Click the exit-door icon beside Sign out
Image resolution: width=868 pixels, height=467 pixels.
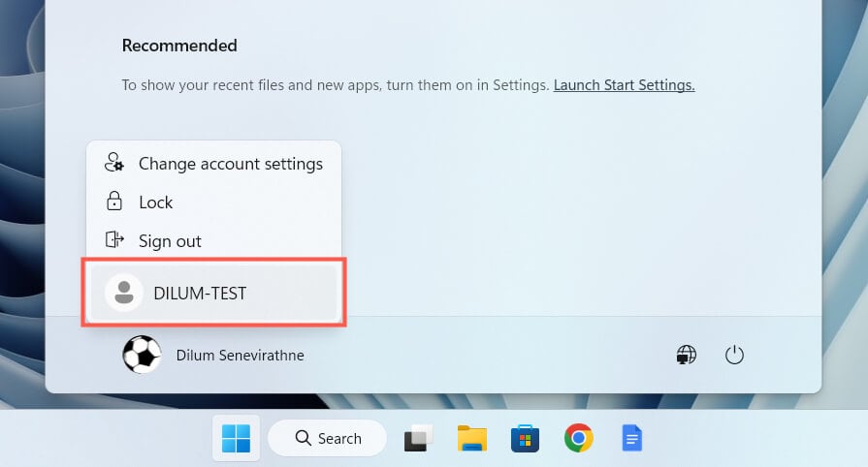click(114, 239)
